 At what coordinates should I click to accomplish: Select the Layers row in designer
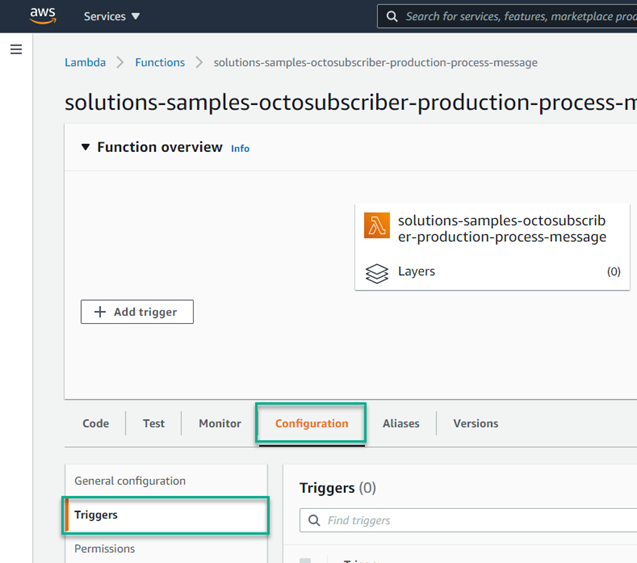[x=492, y=271]
